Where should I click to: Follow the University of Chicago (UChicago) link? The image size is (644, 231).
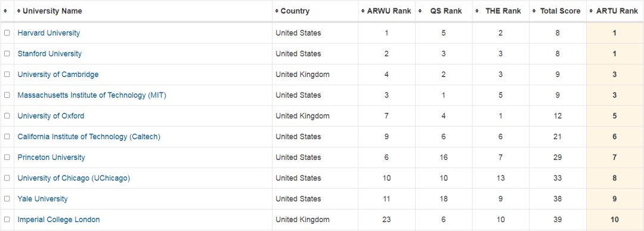(x=74, y=178)
